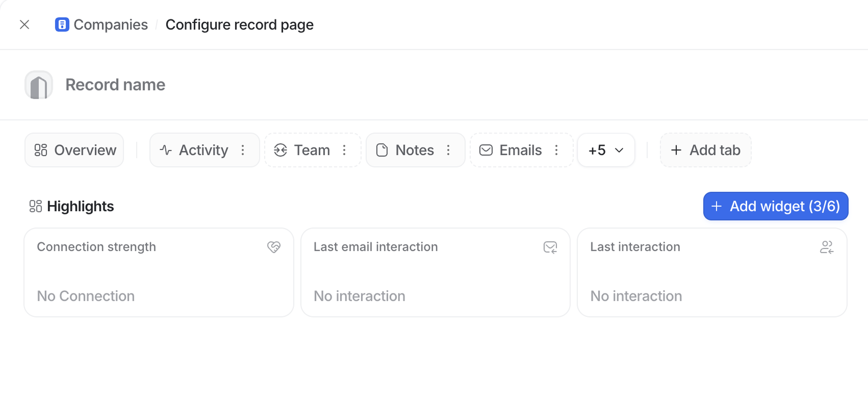
Task: Click the Companies object icon in breadcrumb
Action: click(x=62, y=25)
